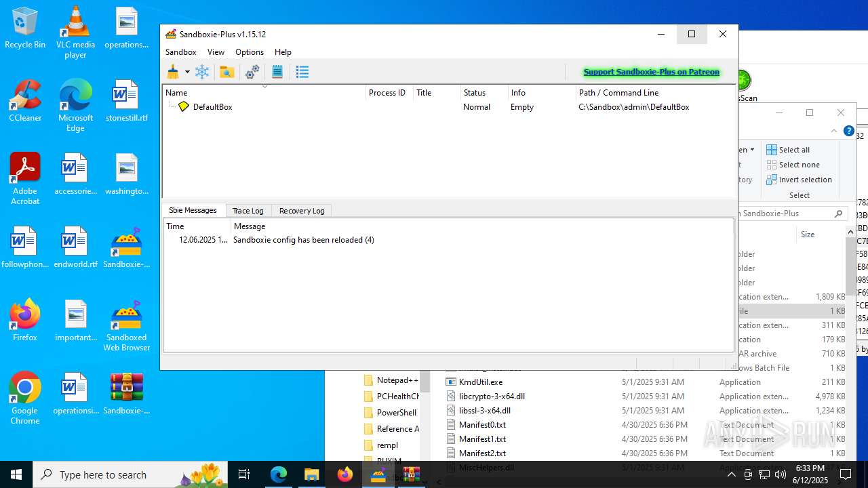Open the Options menu
Screen dimensions: 868x488
tap(250, 52)
